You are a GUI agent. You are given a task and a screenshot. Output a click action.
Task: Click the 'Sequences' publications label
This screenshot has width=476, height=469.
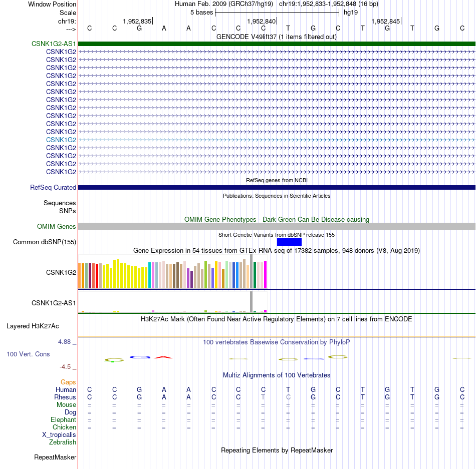point(60,203)
